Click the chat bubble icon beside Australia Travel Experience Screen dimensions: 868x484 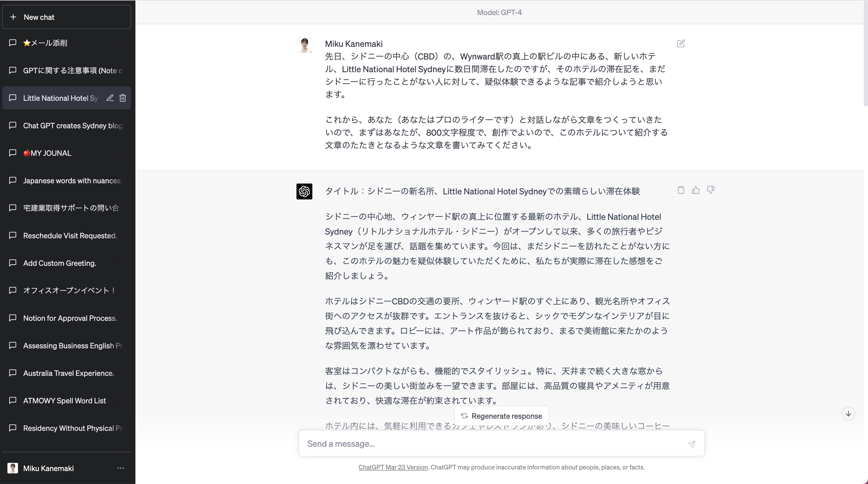click(12, 373)
